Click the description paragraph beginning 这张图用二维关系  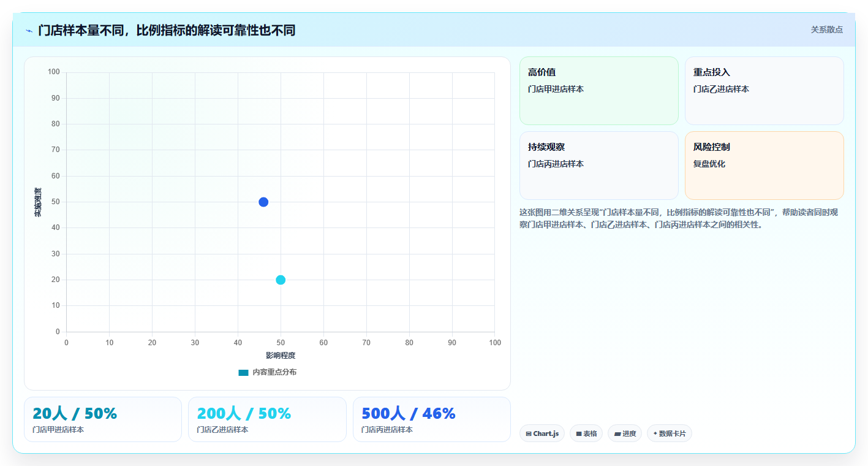679,218
